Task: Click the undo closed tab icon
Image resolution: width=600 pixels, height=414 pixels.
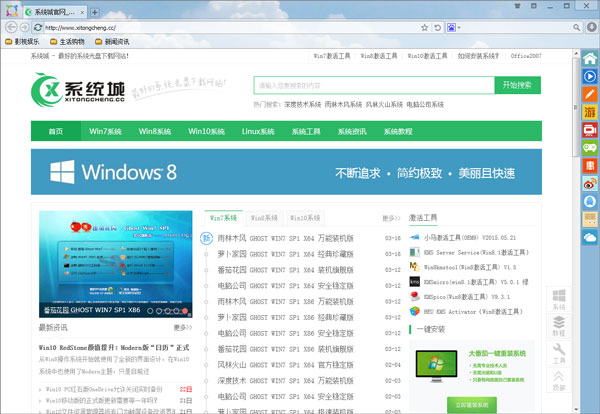Action: point(438,28)
